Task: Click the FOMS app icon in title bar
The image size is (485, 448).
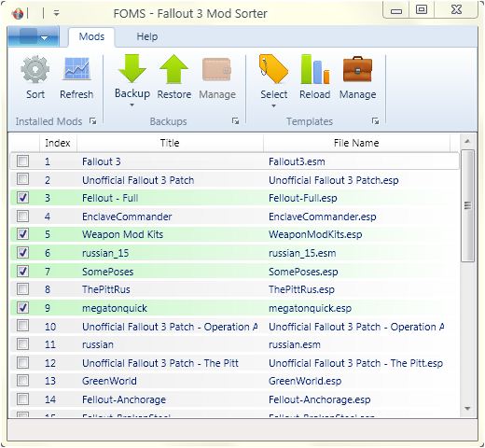Action: 18,13
